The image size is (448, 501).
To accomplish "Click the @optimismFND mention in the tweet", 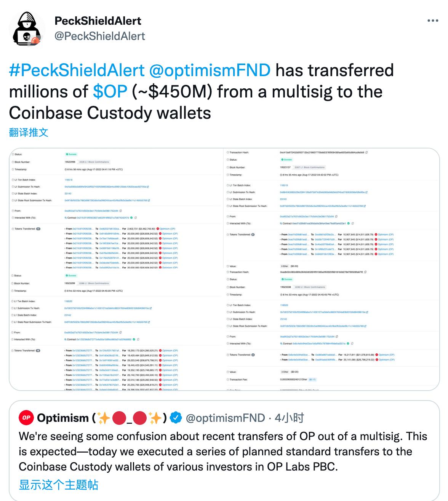I will pos(210,70).
